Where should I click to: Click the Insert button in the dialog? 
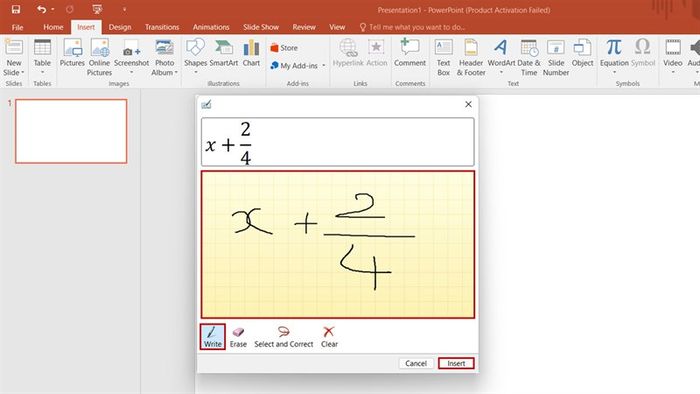[x=456, y=363]
